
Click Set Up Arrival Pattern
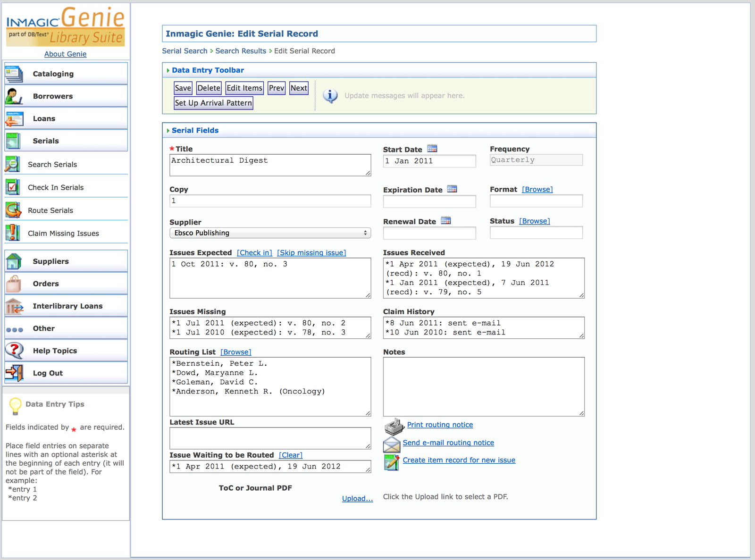coord(213,103)
